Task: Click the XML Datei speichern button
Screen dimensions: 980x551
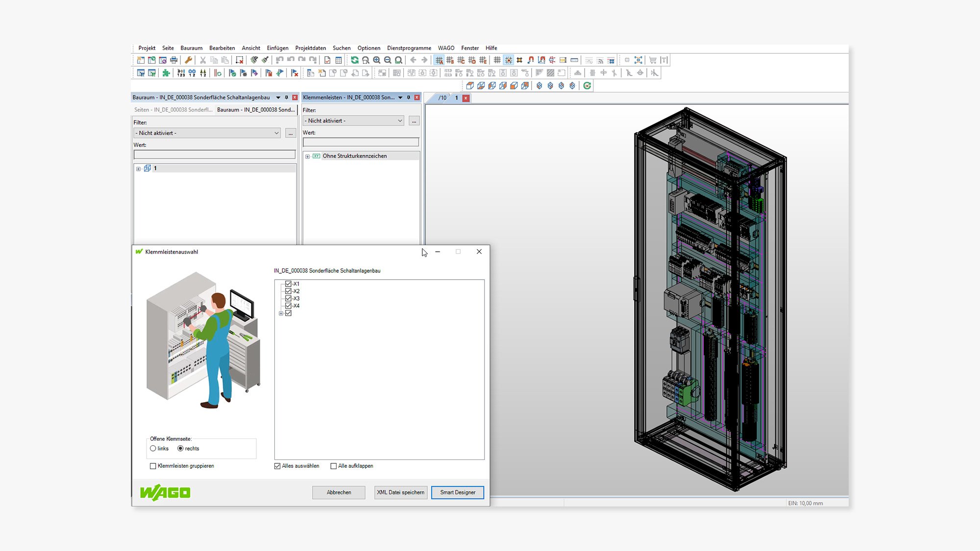Action: [400, 492]
